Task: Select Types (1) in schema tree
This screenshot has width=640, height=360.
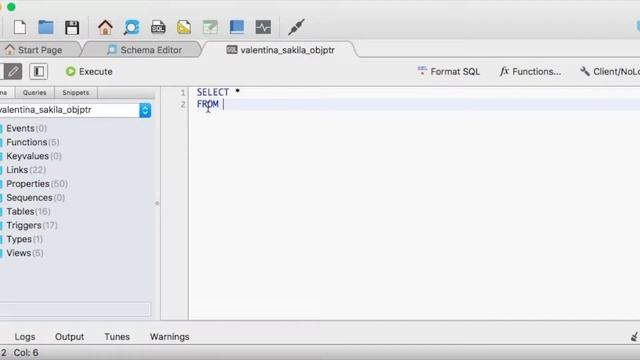Action: 24,239
